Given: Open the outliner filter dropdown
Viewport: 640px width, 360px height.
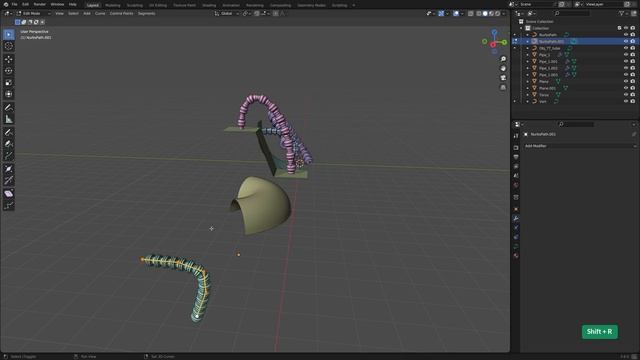Looking at the screenshot, I should (x=623, y=13).
